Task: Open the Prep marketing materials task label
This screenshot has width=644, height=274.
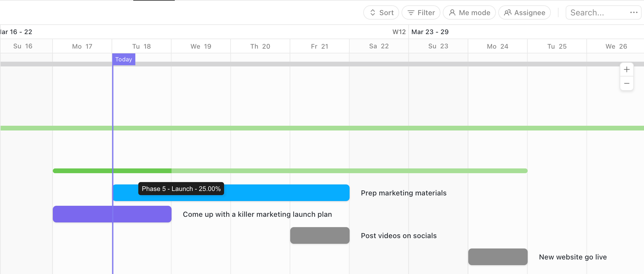Action: (404, 193)
